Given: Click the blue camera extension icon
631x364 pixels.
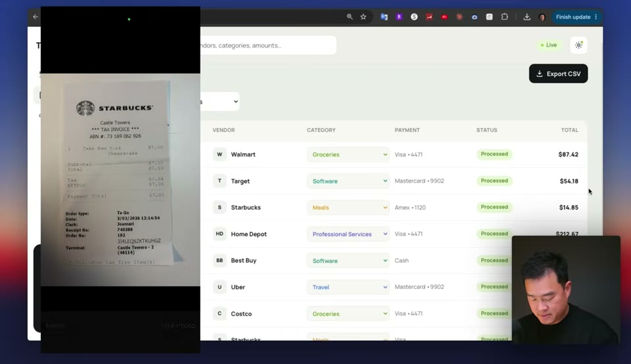Looking at the screenshot, I should (x=475, y=17).
